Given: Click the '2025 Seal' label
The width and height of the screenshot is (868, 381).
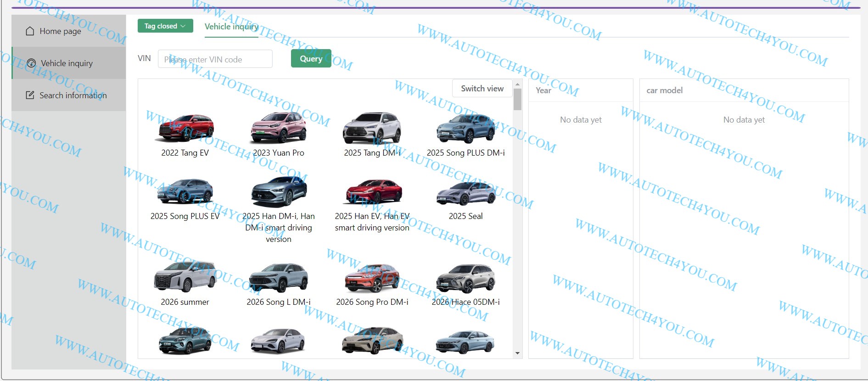Looking at the screenshot, I should pyautogui.click(x=466, y=216).
